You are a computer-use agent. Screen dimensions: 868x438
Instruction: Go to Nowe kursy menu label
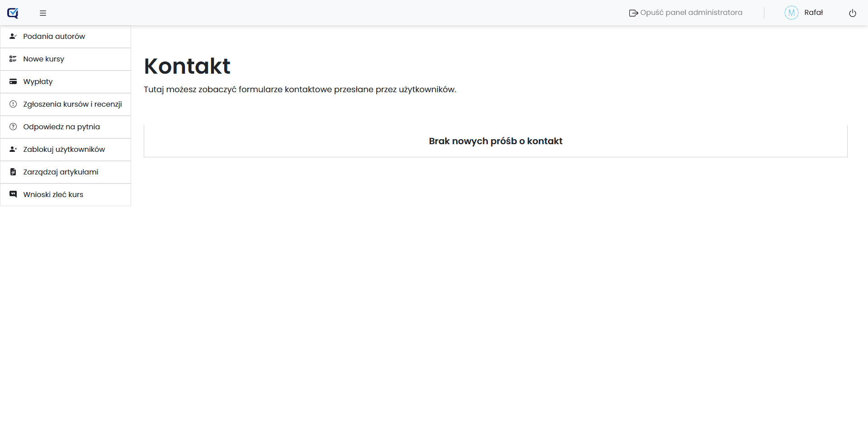[x=43, y=59]
